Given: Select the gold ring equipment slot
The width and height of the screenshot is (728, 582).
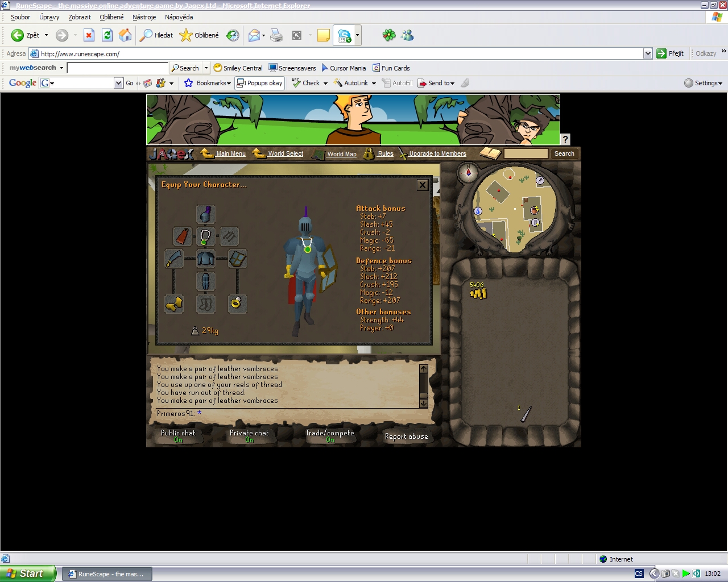Looking at the screenshot, I should [238, 304].
